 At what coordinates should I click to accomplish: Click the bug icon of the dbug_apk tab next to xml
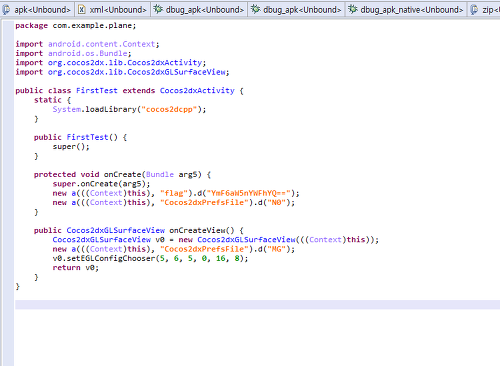coord(158,9)
